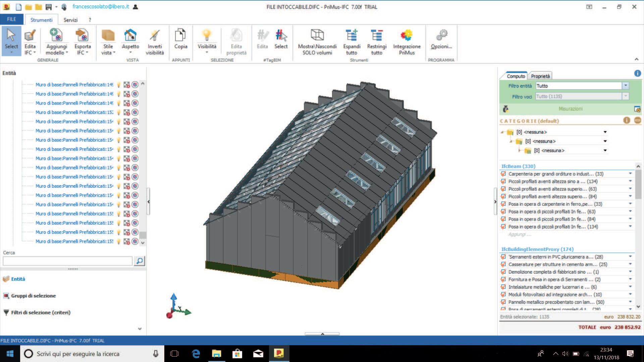644x362 pixels.
Task: Expand first [0] <nessuna> category dropdown arrow
Action: coord(605,132)
